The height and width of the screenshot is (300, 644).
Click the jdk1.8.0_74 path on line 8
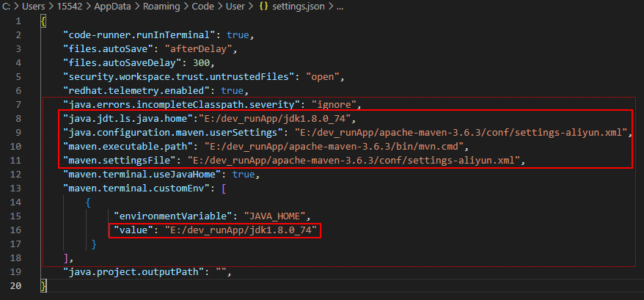pyautogui.click(x=277, y=118)
